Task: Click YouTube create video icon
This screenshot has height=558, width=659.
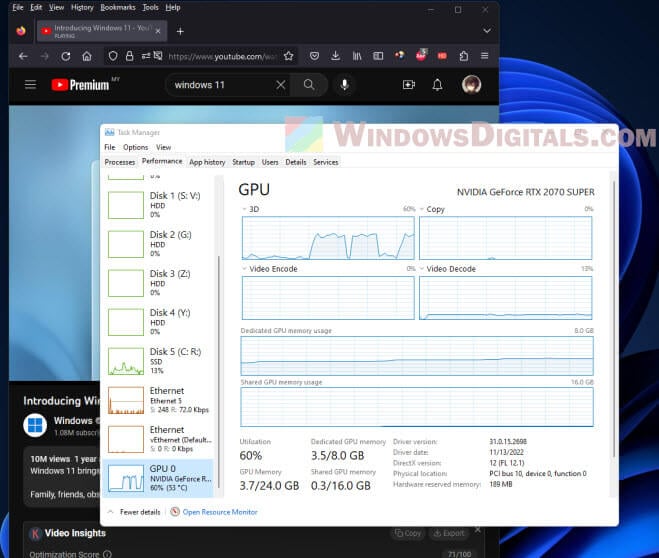Action: point(409,85)
